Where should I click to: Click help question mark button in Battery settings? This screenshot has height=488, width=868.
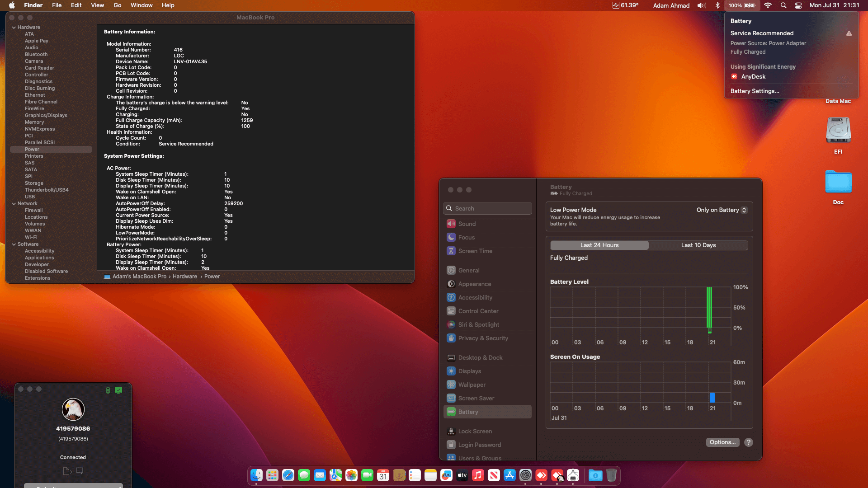[x=749, y=442]
